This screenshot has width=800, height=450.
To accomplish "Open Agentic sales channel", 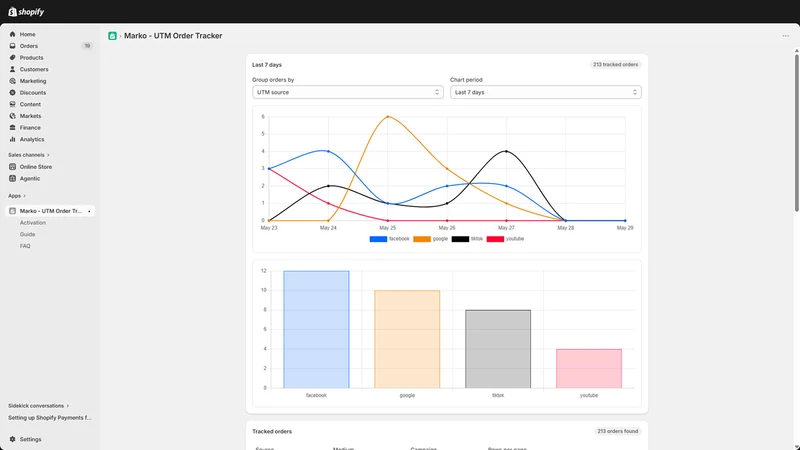I will 30,179.
